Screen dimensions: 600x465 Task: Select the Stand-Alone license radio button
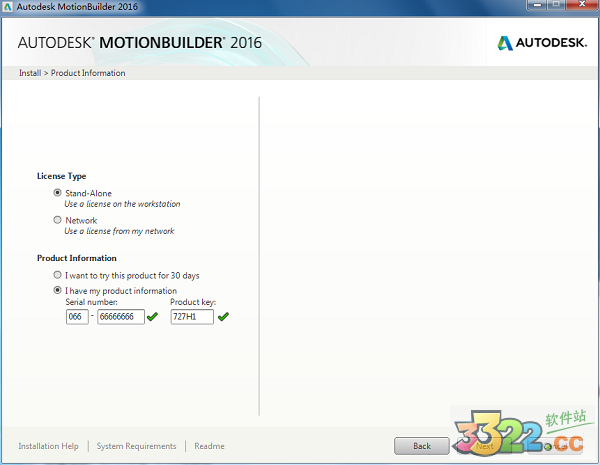pyautogui.click(x=57, y=193)
